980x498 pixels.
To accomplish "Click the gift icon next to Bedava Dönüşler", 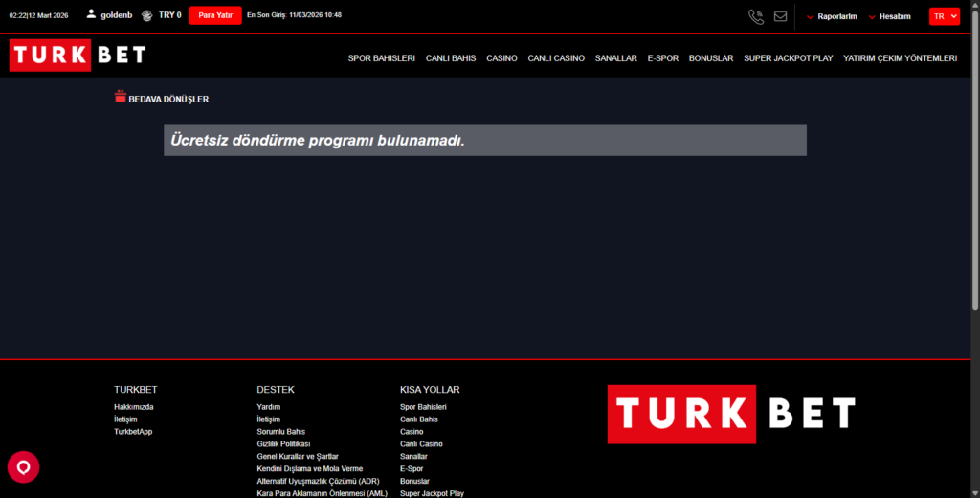I will [121, 97].
